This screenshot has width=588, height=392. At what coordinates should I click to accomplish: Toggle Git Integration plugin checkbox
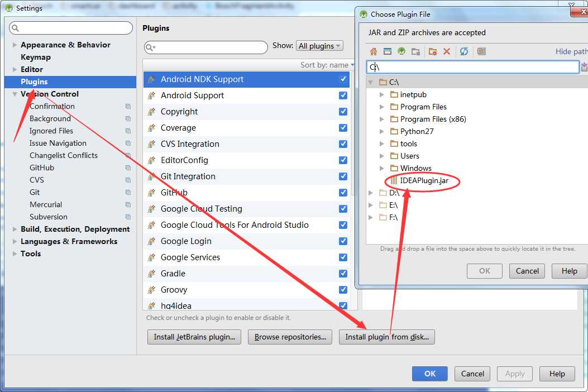pyautogui.click(x=343, y=176)
